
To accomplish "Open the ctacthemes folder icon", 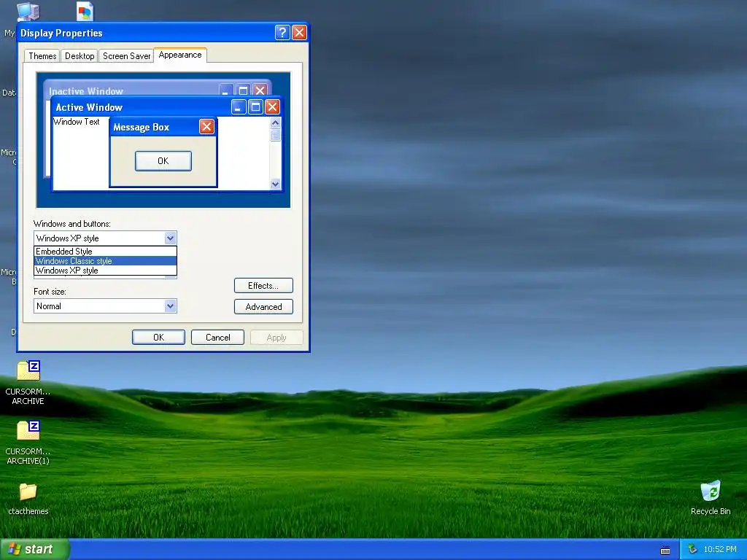I will click(28, 491).
